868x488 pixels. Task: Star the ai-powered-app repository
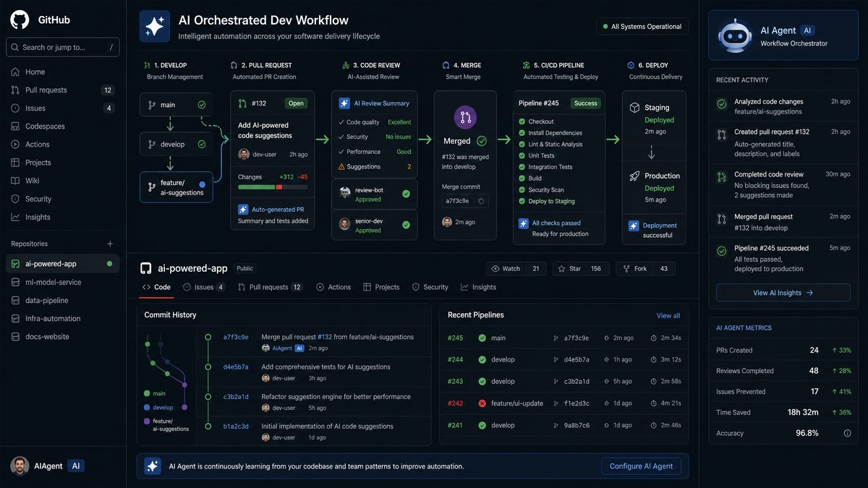(581, 268)
